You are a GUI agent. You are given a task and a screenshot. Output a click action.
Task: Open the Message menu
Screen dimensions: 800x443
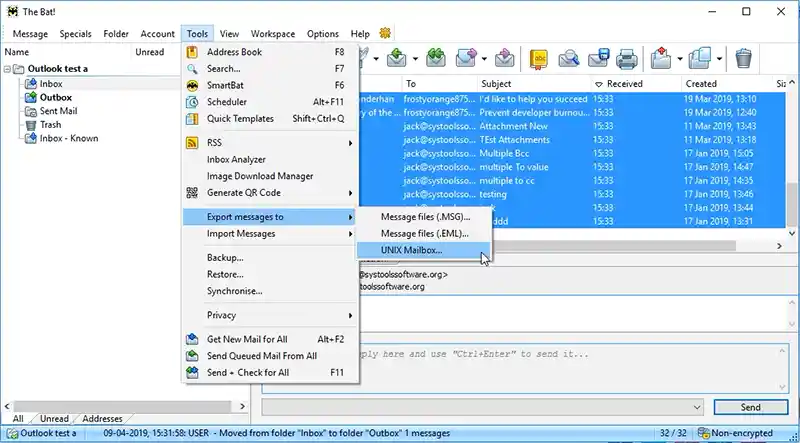[30, 34]
